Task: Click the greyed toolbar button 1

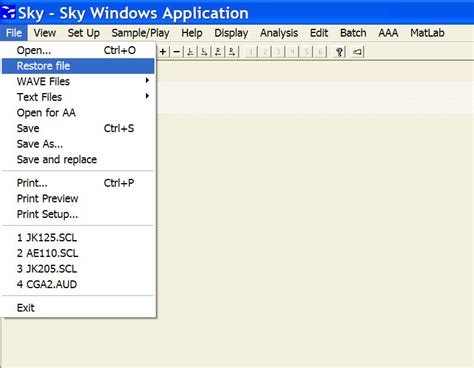Action: pos(251,52)
